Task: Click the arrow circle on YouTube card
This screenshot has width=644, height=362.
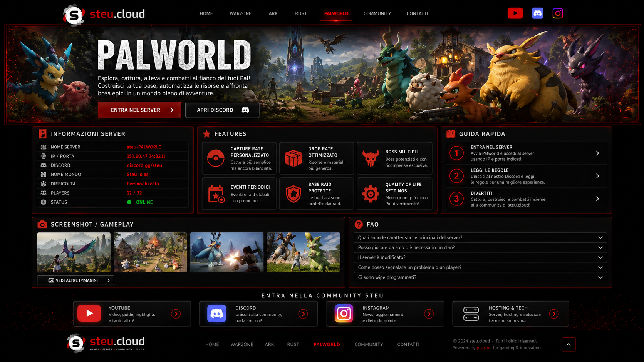Action: (176, 314)
